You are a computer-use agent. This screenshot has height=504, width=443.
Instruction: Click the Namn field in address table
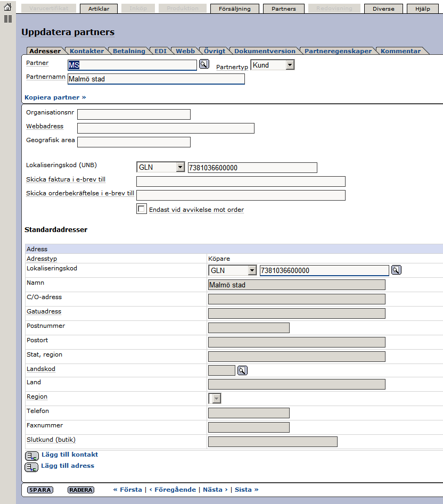pyautogui.click(x=297, y=285)
